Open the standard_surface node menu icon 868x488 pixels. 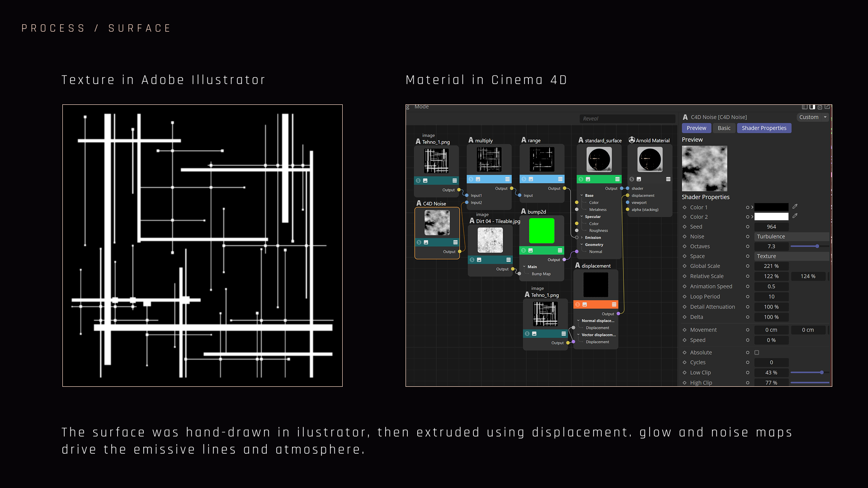click(617, 179)
